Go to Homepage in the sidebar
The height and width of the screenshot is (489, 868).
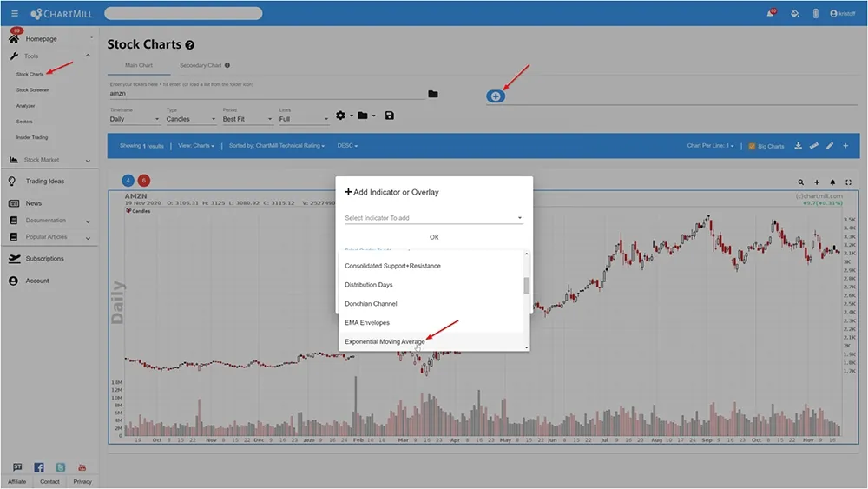click(x=41, y=39)
